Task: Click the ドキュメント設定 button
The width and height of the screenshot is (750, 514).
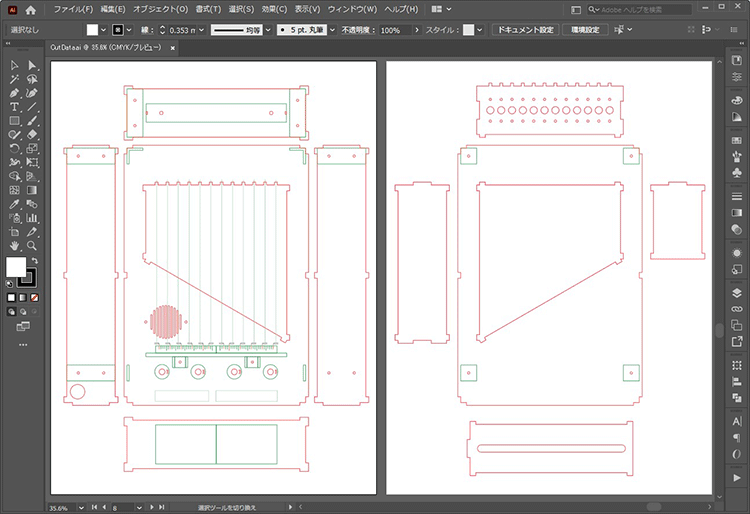Action: tap(525, 30)
